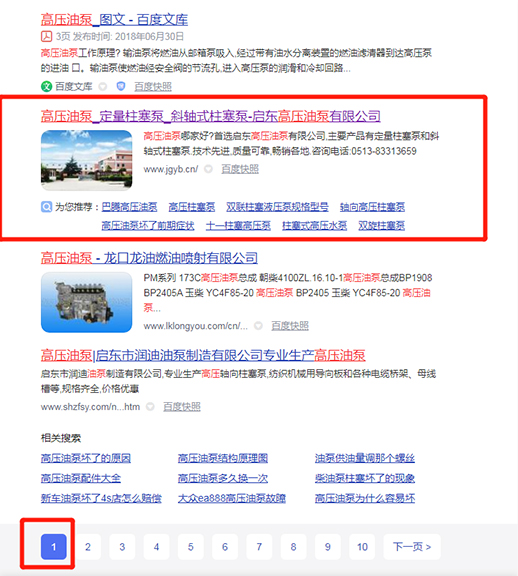Open related search 高压油泵配件大全

point(81,478)
